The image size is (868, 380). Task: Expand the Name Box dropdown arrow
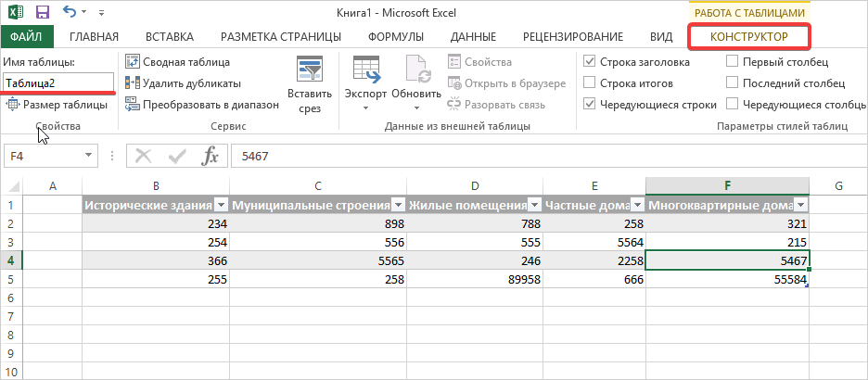[x=89, y=156]
